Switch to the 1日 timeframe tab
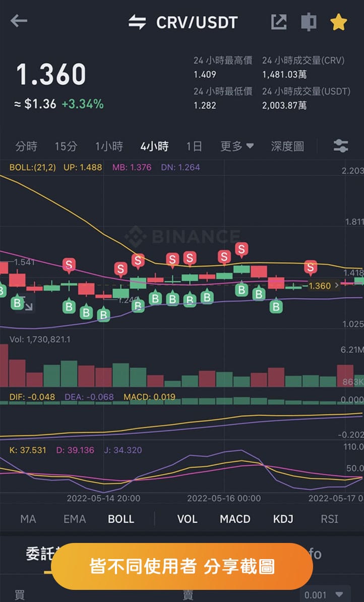364x602 pixels. pos(195,146)
